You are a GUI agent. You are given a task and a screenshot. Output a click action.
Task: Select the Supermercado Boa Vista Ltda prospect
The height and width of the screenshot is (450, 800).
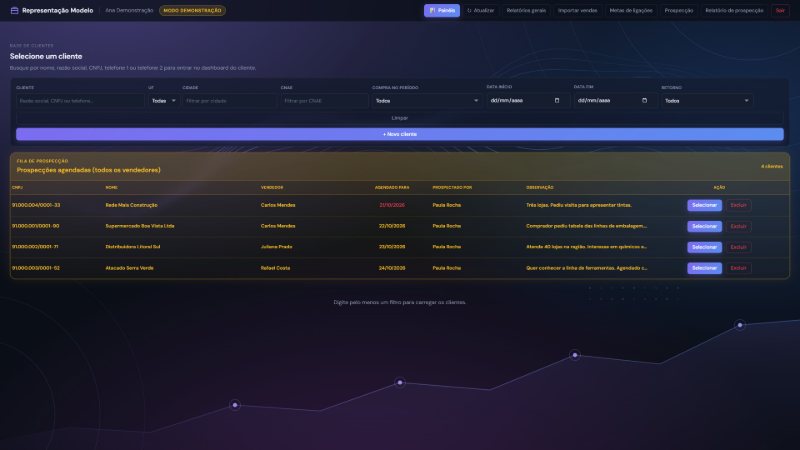[x=704, y=226]
